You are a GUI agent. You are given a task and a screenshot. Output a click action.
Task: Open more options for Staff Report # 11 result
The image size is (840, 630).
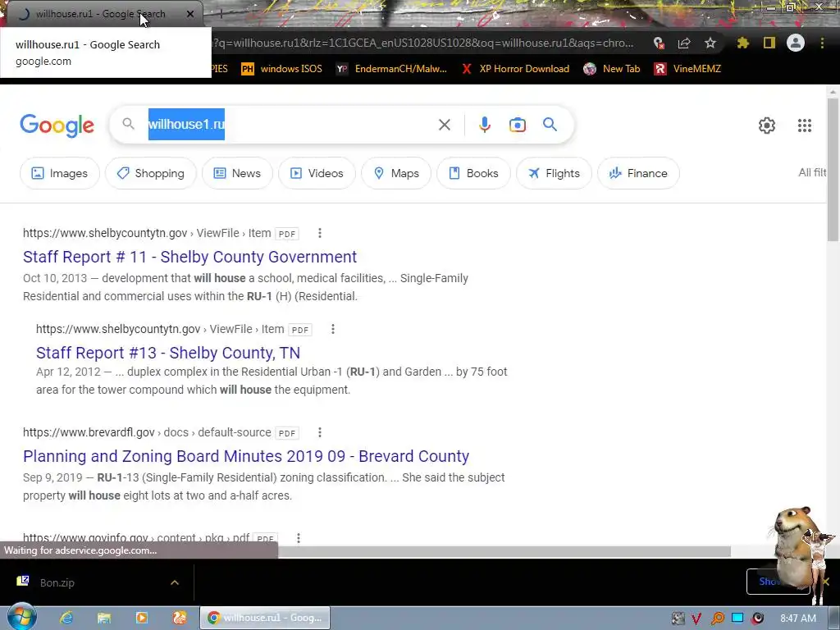point(319,233)
